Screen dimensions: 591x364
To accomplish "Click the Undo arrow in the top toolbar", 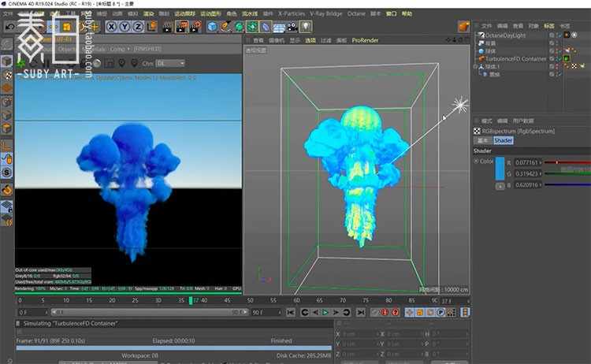I will (9, 27).
